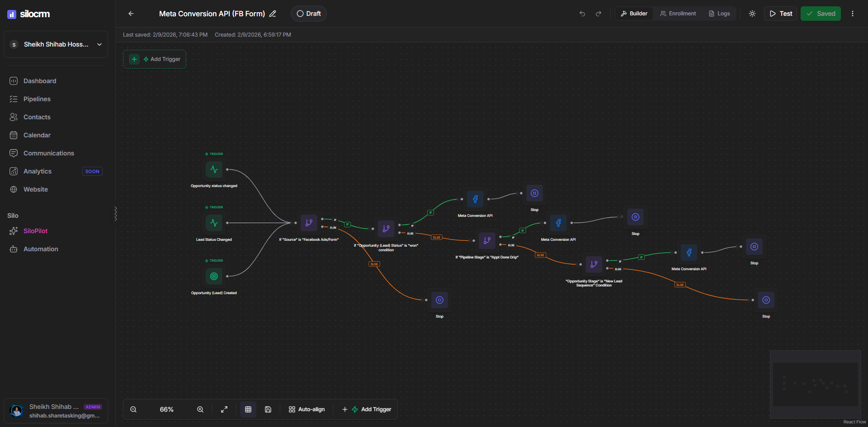868x427 pixels.
Task: Switch to the Logs tab
Action: [719, 14]
